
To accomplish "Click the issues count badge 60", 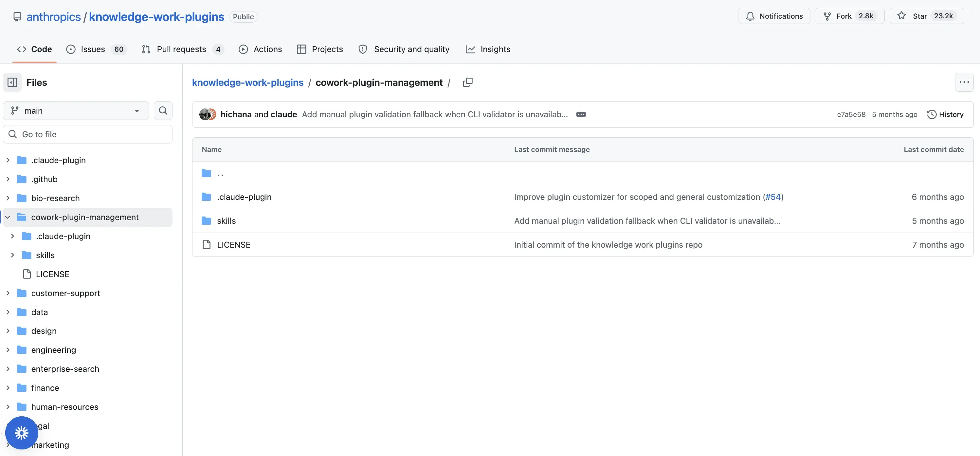I will 119,49.
